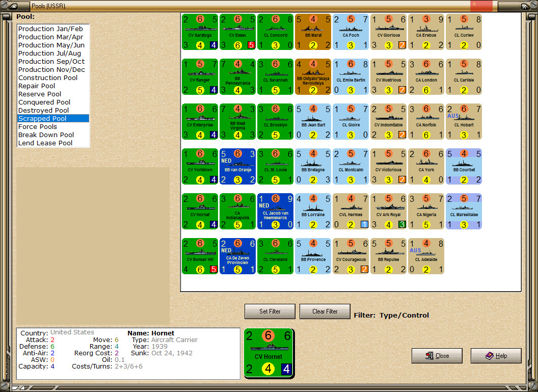Pick the CA Foch cruiser counter
This screenshot has height=392, width=538.
351,32
